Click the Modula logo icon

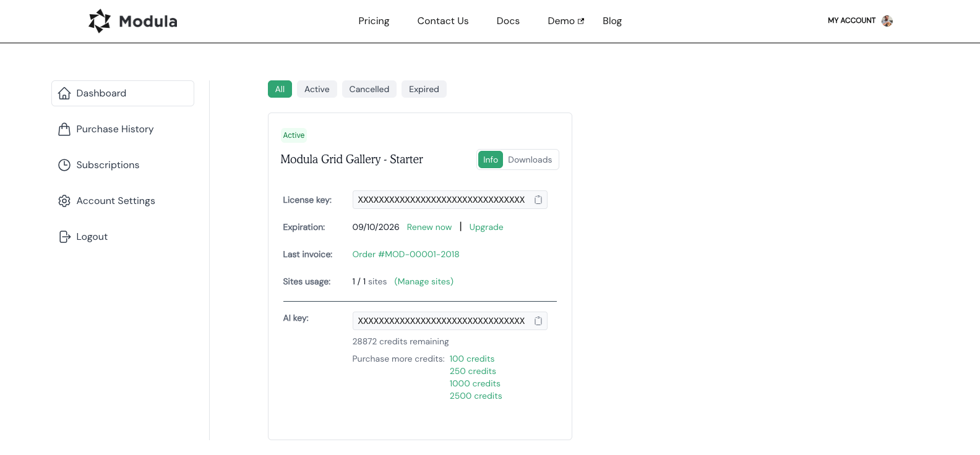pos(100,21)
